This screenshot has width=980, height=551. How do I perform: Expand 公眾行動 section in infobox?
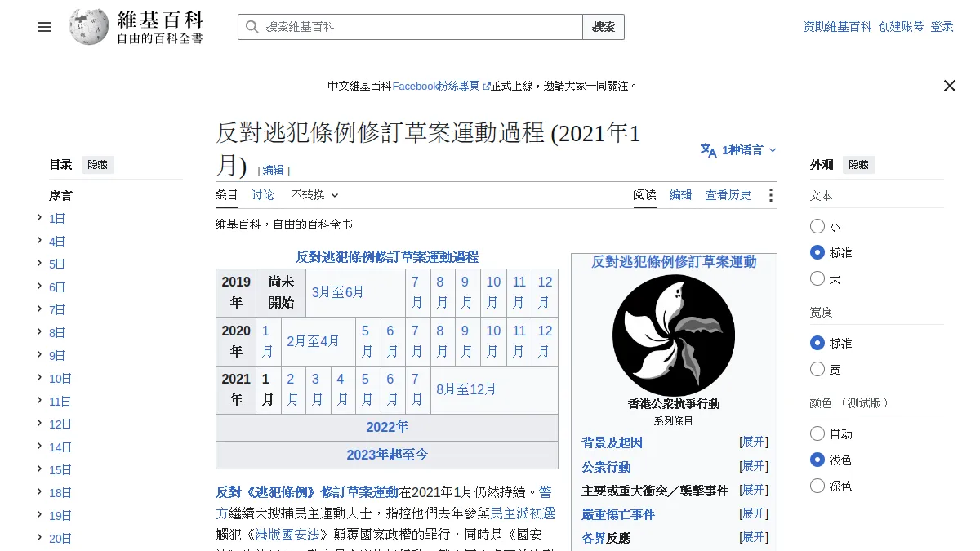click(754, 465)
